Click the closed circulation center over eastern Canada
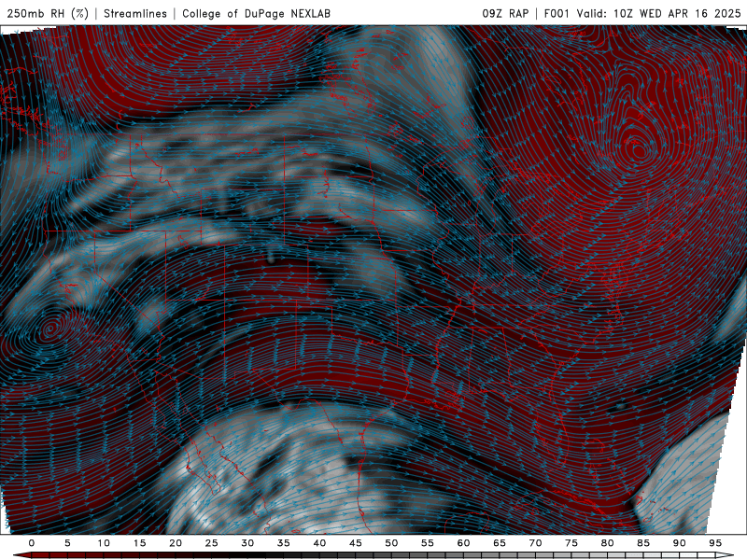The image size is (747, 560). [x=639, y=151]
